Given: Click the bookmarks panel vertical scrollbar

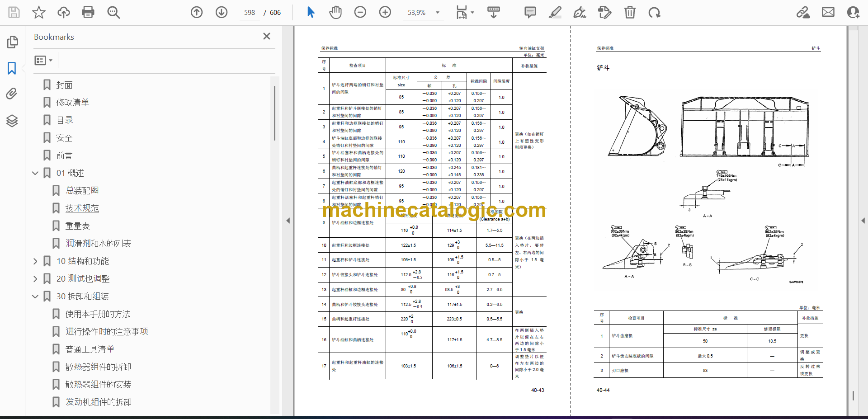Looking at the screenshot, I should [x=274, y=113].
